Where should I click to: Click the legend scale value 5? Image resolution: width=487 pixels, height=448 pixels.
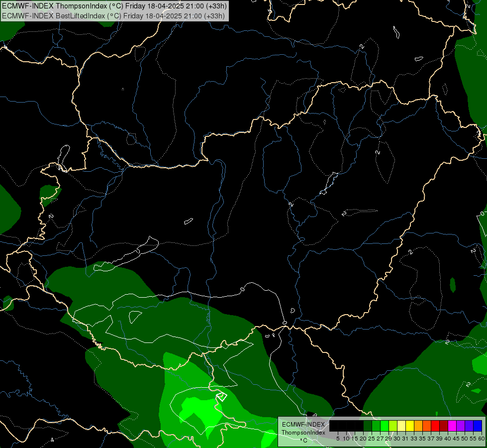click(338, 439)
